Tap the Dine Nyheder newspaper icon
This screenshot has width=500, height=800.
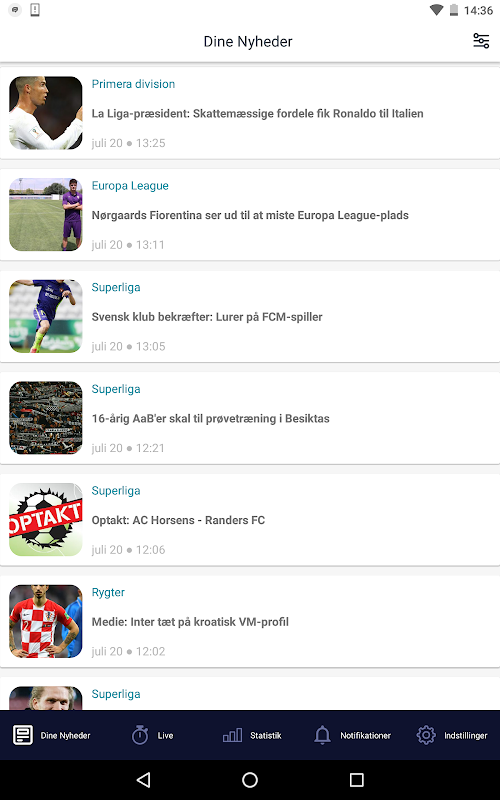22,735
